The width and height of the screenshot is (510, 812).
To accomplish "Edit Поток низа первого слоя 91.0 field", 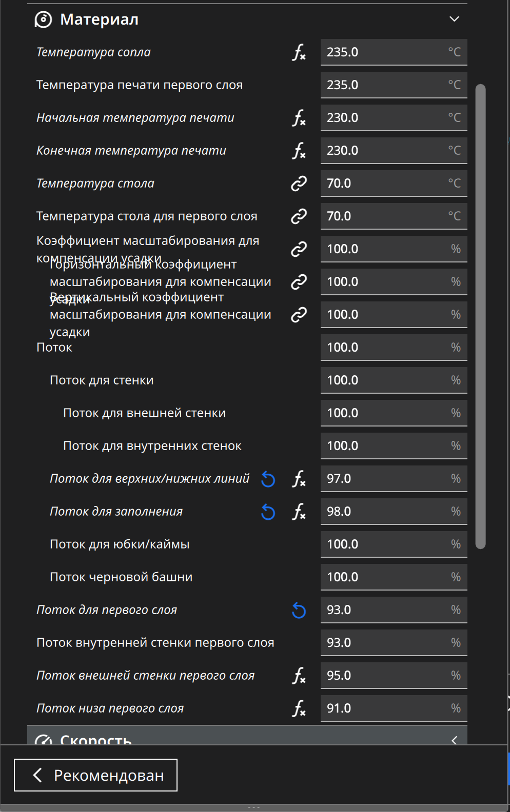I will (x=394, y=708).
